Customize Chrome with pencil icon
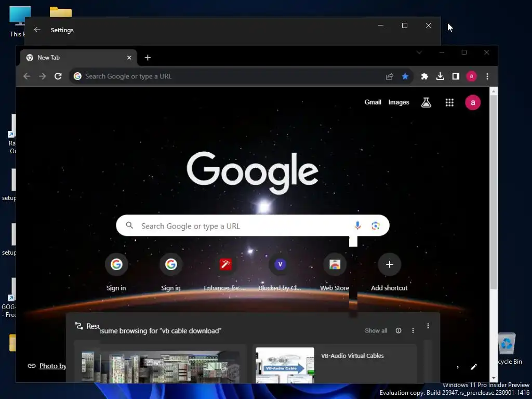Viewport: 532px width, 399px height. point(474,366)
